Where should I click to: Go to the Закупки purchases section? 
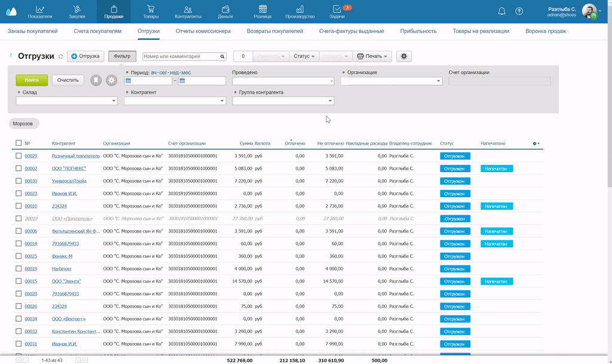pos(76,11)
